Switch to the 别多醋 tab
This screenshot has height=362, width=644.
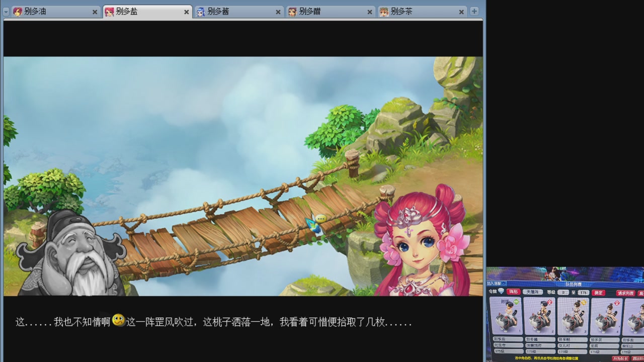coord(330,12)
